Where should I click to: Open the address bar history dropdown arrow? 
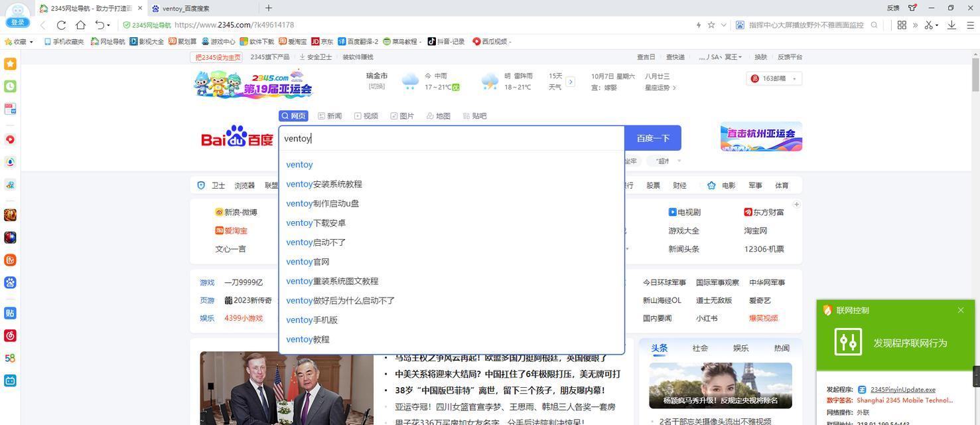(723, 25)
